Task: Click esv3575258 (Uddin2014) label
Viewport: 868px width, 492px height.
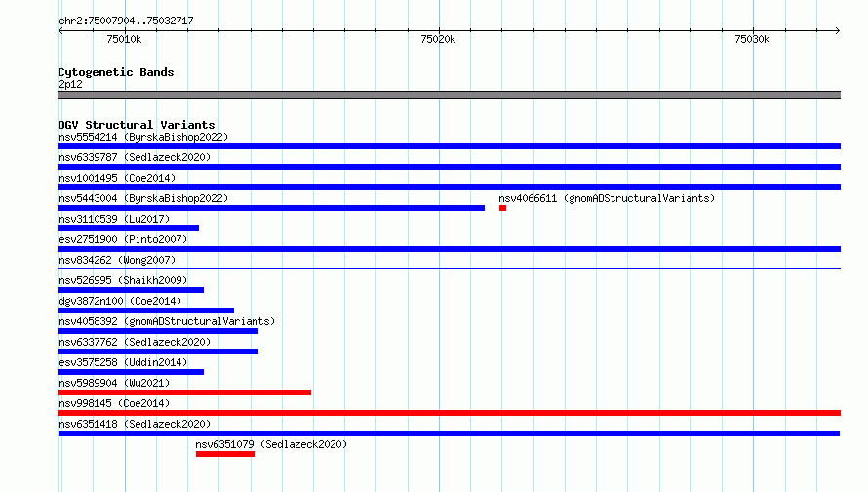Action: coord(123,362)
